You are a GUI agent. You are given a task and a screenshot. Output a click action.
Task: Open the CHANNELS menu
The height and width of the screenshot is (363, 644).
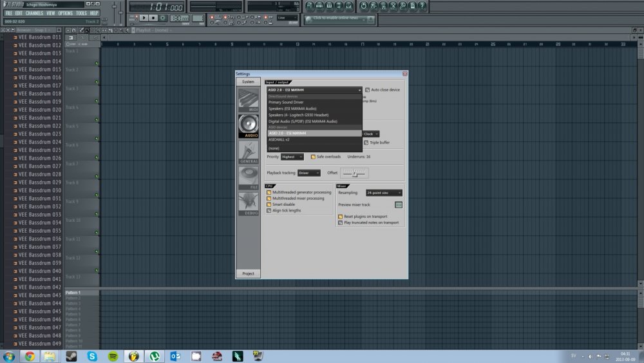tap(35, 13)
